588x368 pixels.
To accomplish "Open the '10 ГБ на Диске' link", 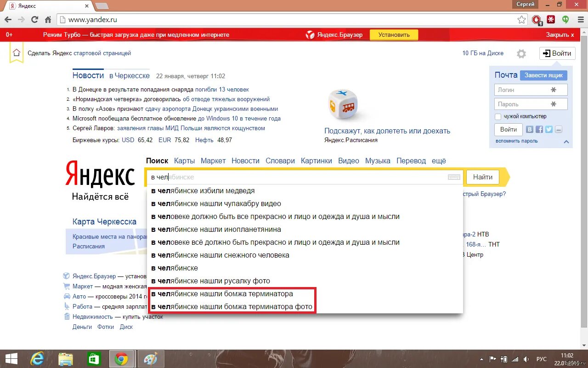I will (483, 53).
